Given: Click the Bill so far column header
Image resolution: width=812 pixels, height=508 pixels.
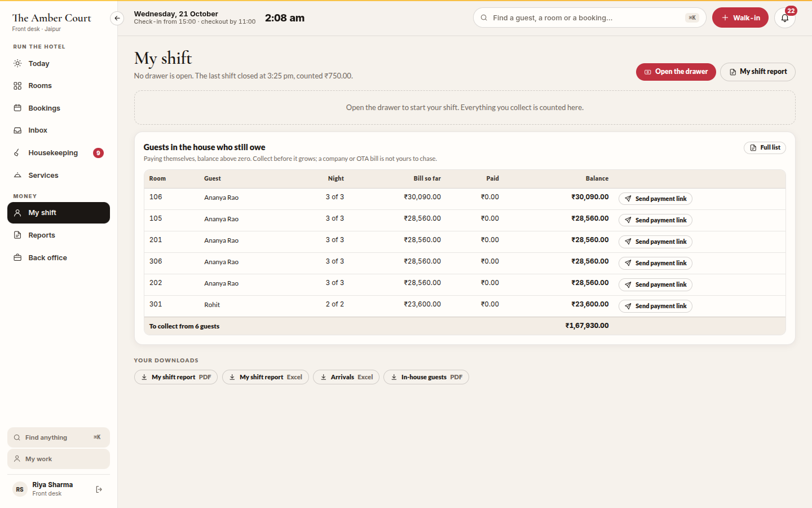Looking at the screenshot, I should (427, 178).
